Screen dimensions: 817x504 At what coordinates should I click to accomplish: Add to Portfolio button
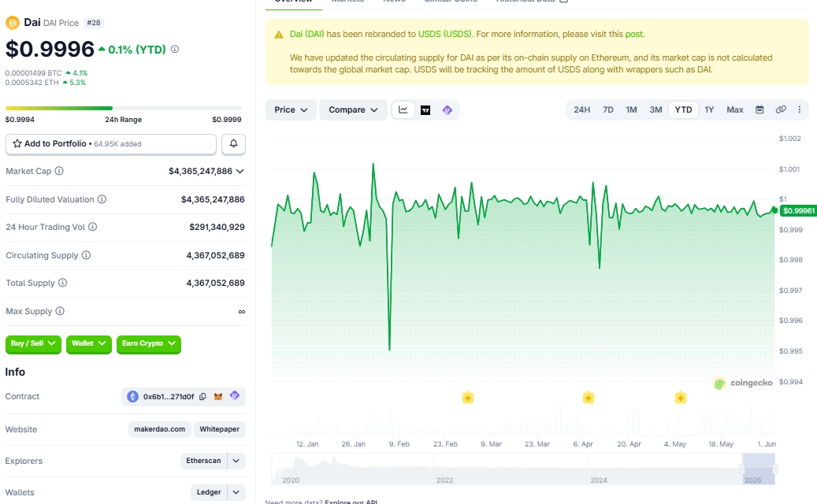[x=111, y=143]
